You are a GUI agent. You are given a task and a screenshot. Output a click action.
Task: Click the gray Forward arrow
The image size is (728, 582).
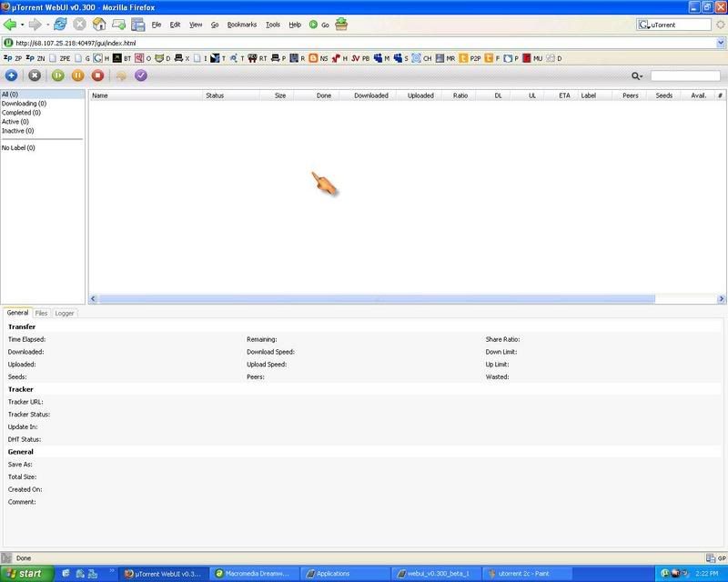(x=35, y=25)
